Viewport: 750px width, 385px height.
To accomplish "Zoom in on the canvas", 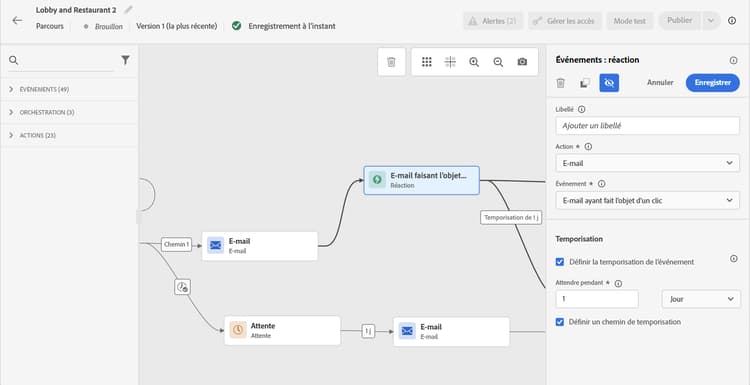I will 474,62.
